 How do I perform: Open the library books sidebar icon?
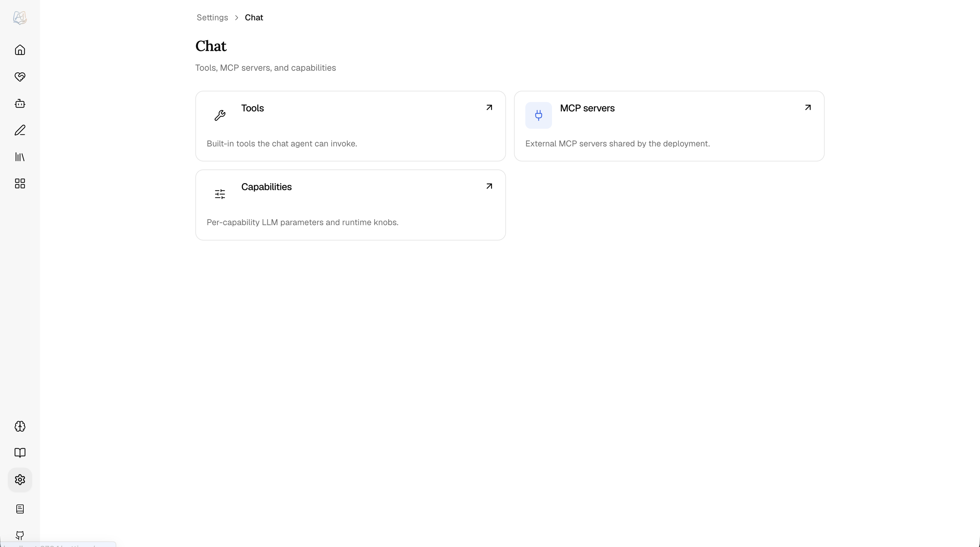tap(20, 157)
